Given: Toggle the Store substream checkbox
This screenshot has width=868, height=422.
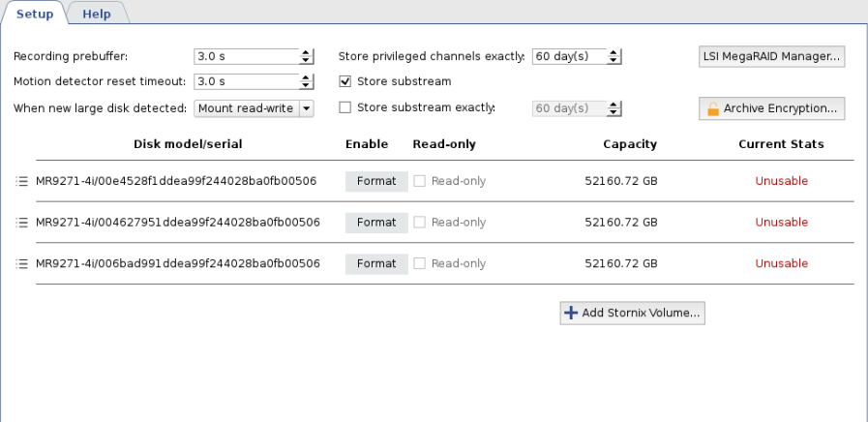Looking at the screenshot, I should point(345,81).
